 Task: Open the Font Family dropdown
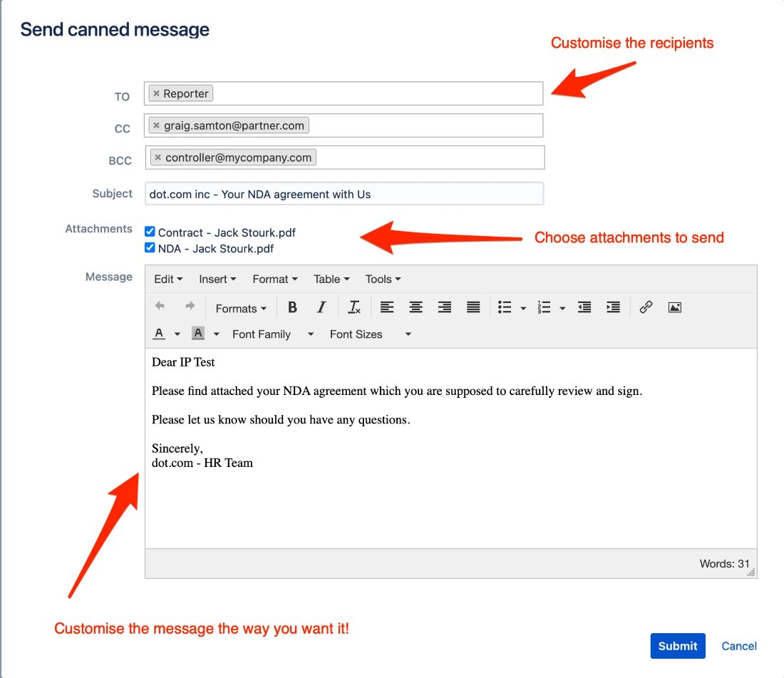coord(272,334)
